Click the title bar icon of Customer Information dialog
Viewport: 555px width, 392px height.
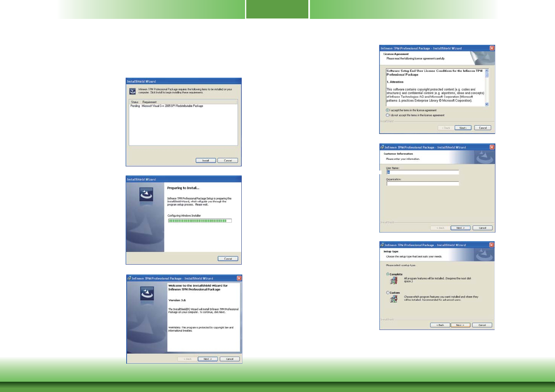382,147
